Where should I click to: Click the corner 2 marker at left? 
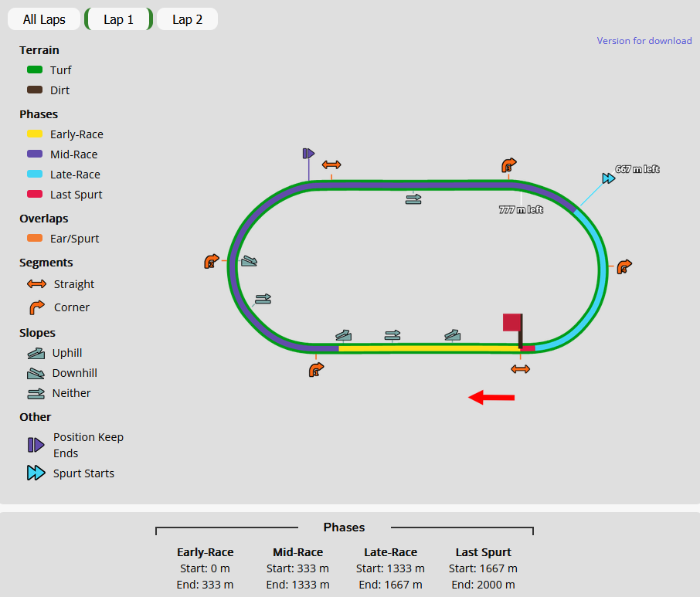[x=212, y=261]
